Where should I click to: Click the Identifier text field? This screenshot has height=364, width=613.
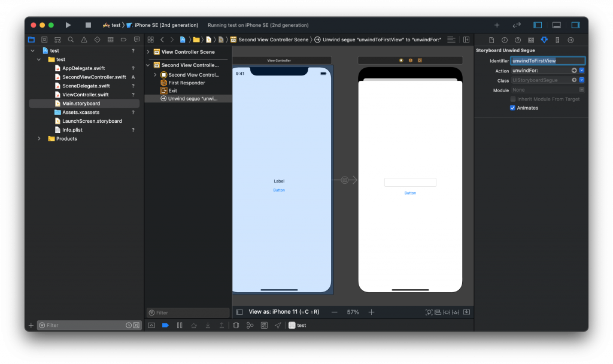tap(547, 61)
